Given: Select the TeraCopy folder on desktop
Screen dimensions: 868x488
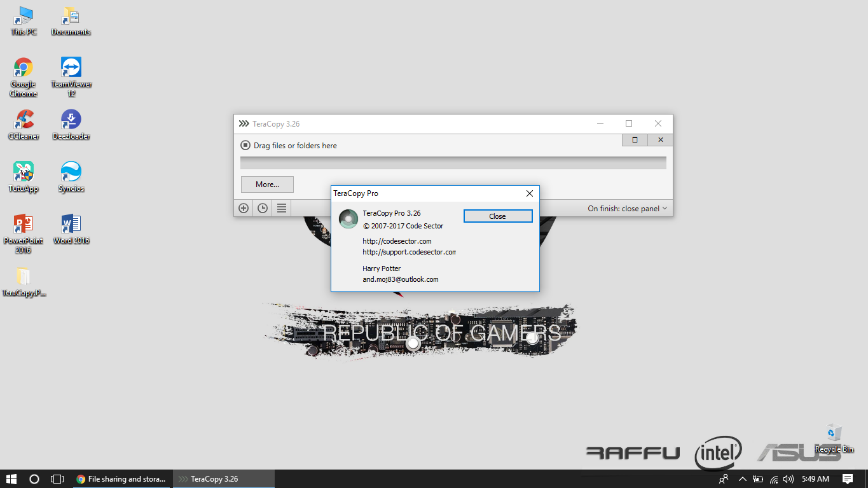Looking at the screenshot, I should coord(24,282).
